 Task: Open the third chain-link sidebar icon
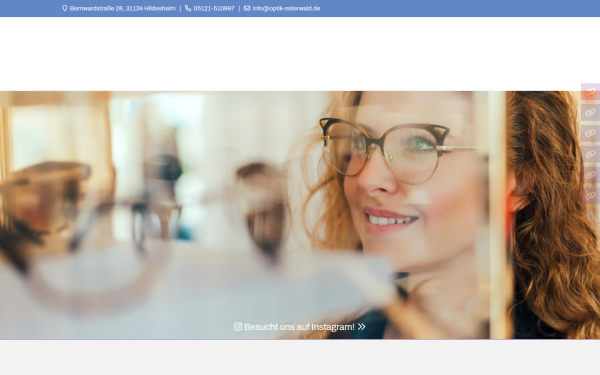click(x=590, y=133)
